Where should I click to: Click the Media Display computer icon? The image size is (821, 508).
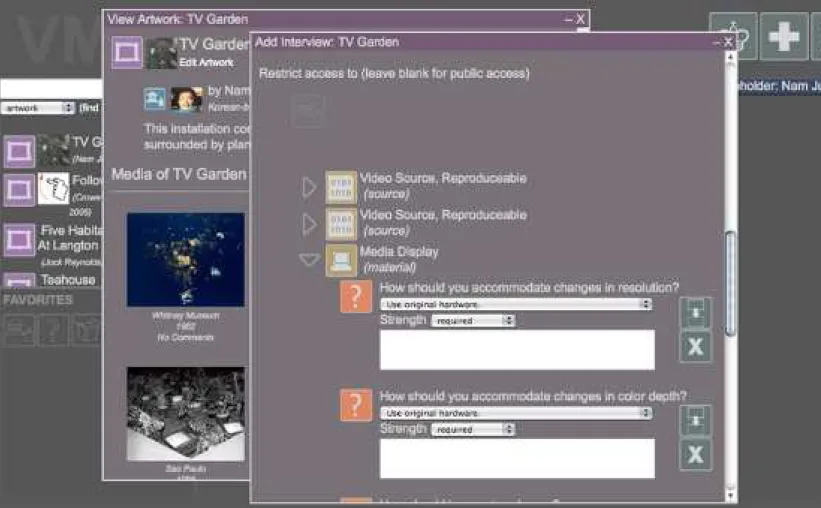pyautogui.click(x=341, y=260)
